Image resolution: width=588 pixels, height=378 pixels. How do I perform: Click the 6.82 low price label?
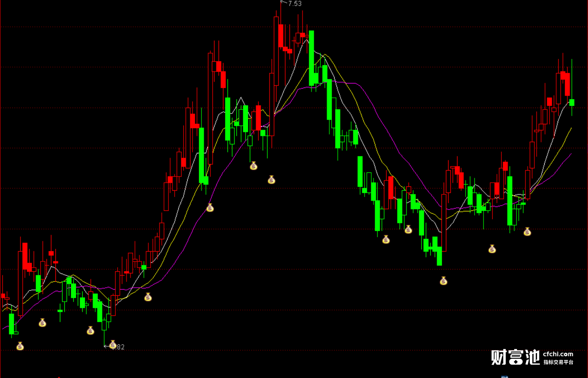(x=118, y=347)
